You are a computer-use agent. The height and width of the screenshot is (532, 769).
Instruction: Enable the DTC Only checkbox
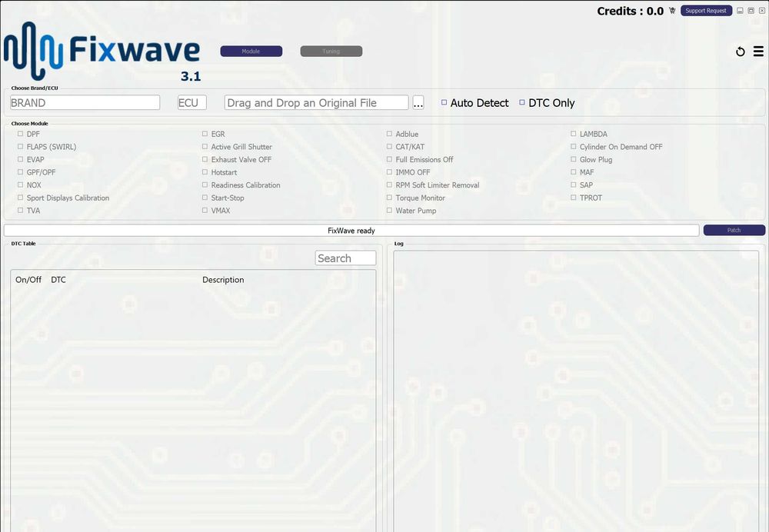click(x=522, y=102)
